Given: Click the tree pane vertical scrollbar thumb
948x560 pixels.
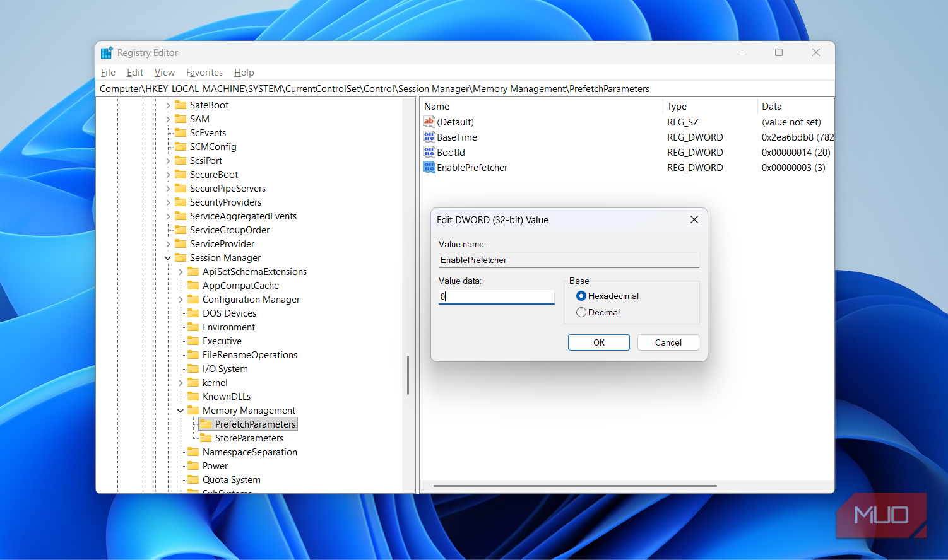Looking at the screenshot, I should point(408,375).
